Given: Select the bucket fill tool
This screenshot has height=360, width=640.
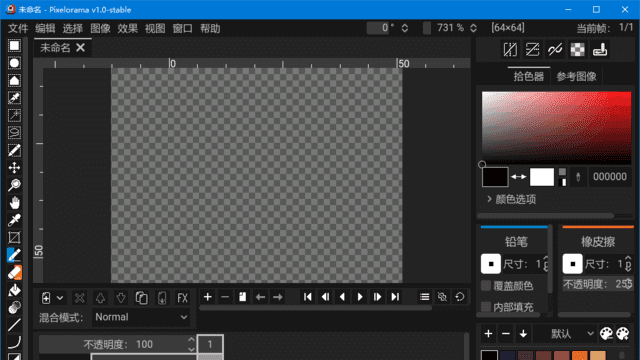Looking at the screenshot, I should pos(14,290).
